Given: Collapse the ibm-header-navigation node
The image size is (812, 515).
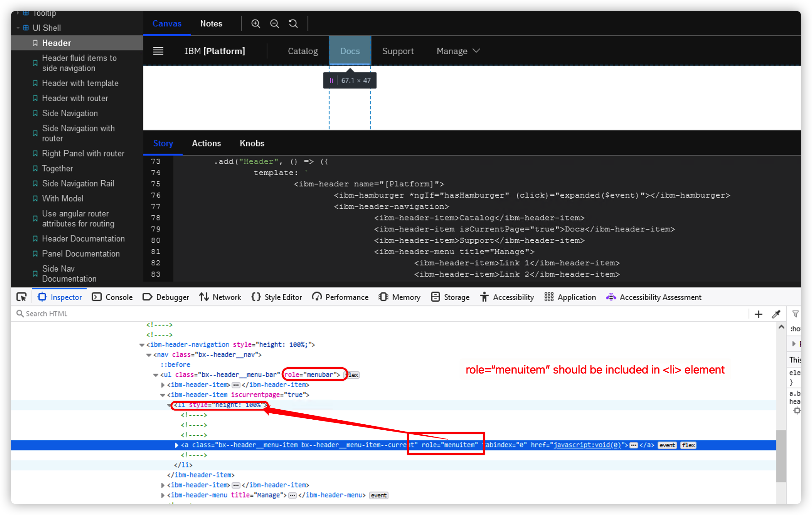Looking at the screenshot, I should click(x=142, y=344).
